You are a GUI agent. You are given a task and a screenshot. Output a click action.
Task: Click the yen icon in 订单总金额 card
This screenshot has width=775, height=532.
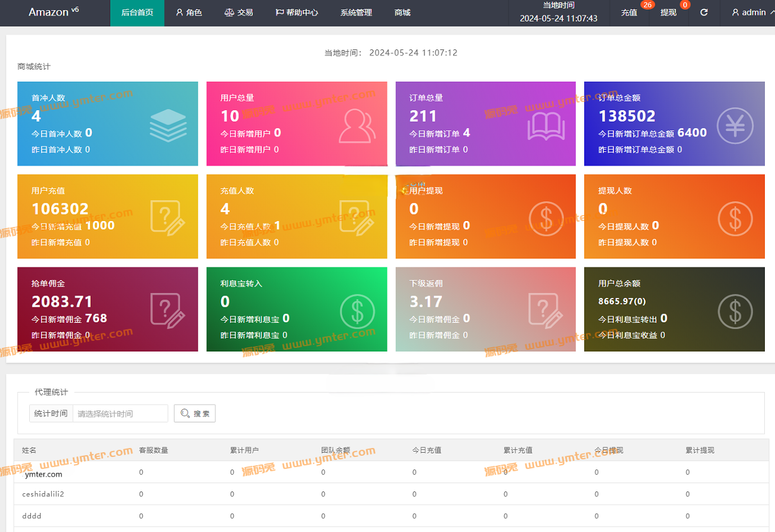pos(734,126)
